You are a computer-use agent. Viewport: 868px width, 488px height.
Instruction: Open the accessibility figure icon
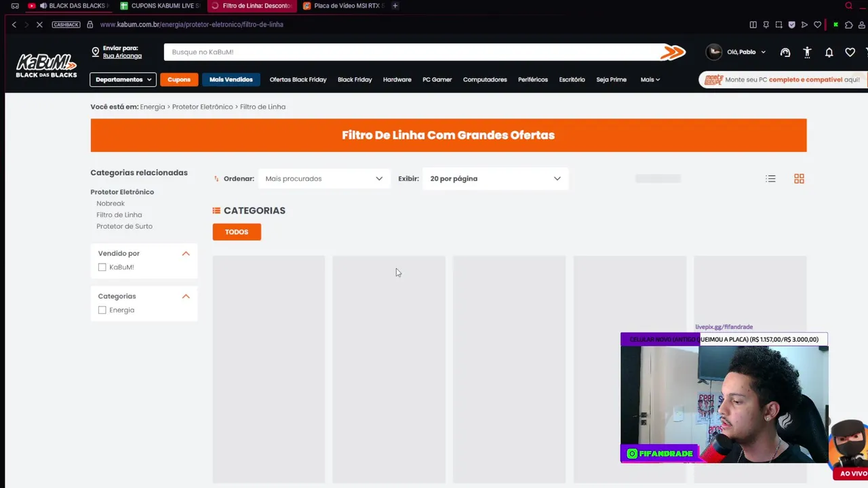(x=807, y=52)
